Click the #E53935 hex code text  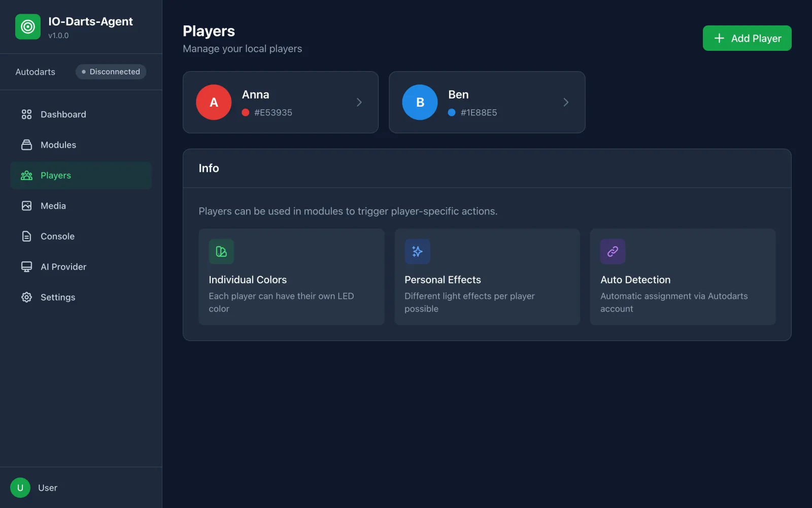pos(273,112)
